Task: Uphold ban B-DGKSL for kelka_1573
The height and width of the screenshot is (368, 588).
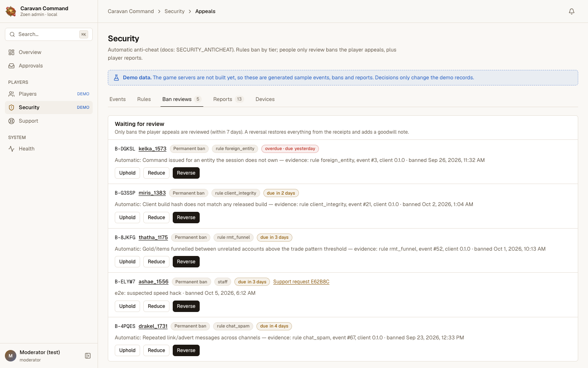Action: click(127, 173)
